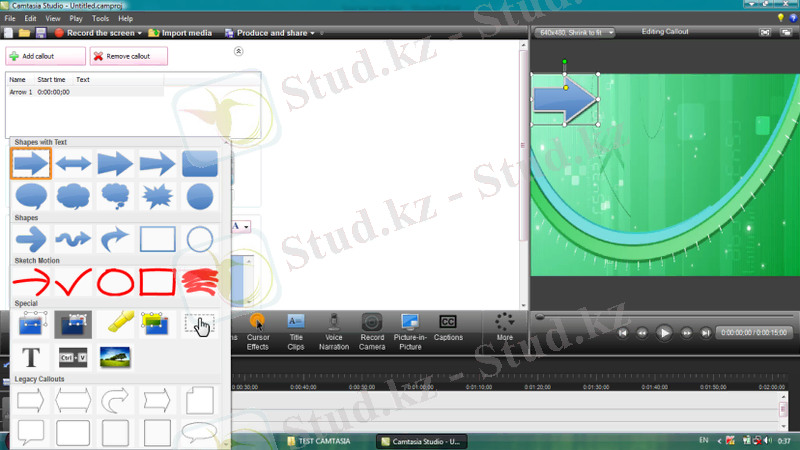This screenshot has width=800, height=450.
Task: Save the project with the floppy icon
Action: 41,33
